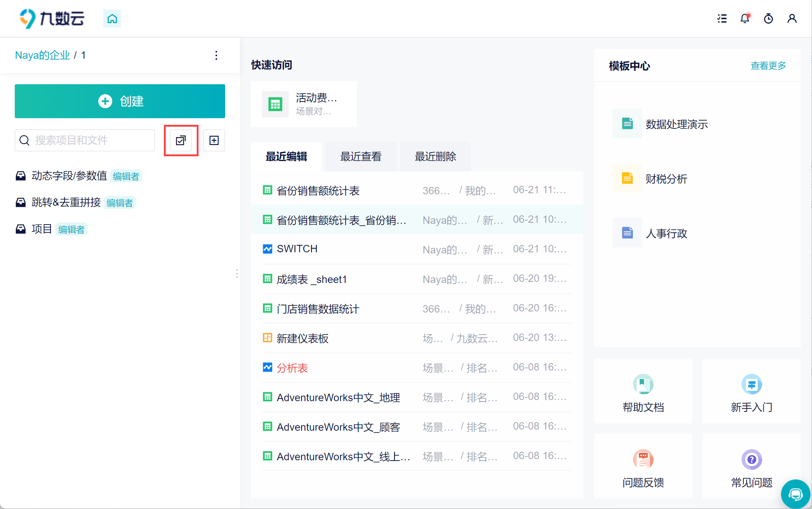Expand the 跳转&去重拼接 project
Screen dimensions: 812x509
[66, 202]
